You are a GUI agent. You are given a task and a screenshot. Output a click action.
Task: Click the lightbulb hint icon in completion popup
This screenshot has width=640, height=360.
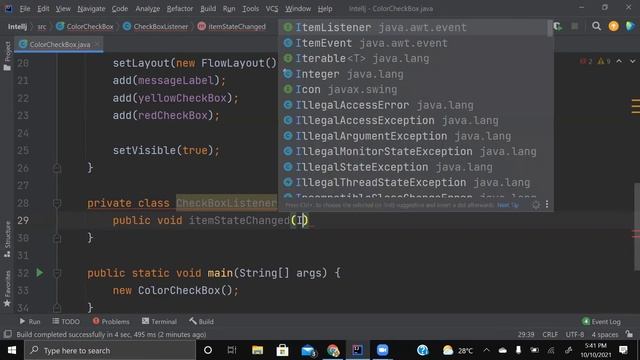pos(536,205)
